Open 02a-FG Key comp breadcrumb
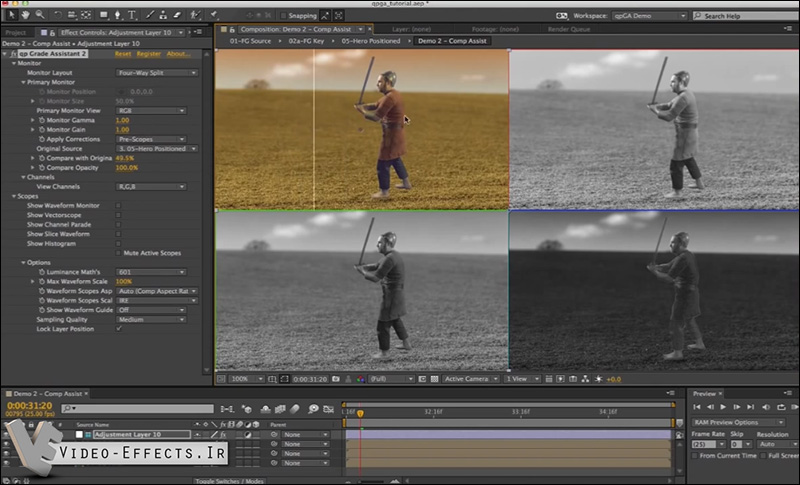This screenshot has height=485, width=800. click(x=306, y=41)
